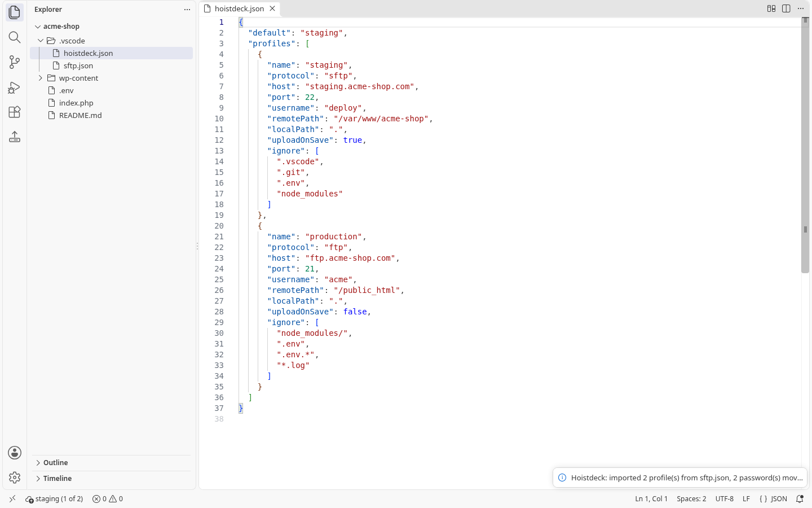Image resolution: width=812 pixels, height=508 pixels.
Task: Open the Explorer view in activity bar
Action: (x=15, y=12)
